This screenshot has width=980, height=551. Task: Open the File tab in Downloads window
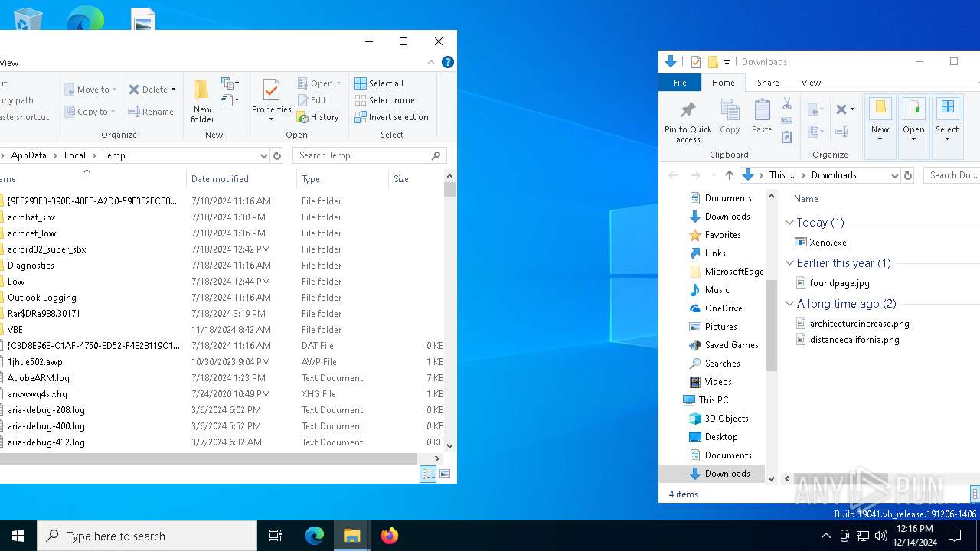click(x=679, y=83)
